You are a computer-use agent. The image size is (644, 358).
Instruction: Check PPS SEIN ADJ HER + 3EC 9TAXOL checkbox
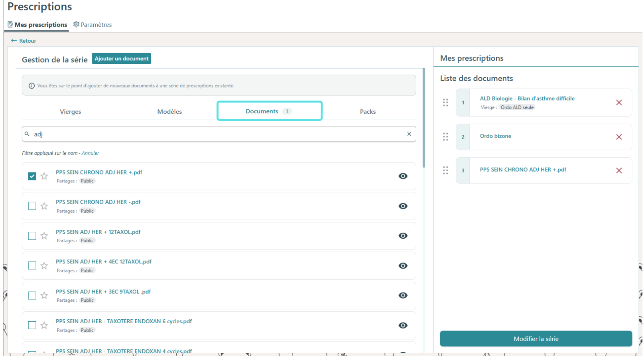32,295
